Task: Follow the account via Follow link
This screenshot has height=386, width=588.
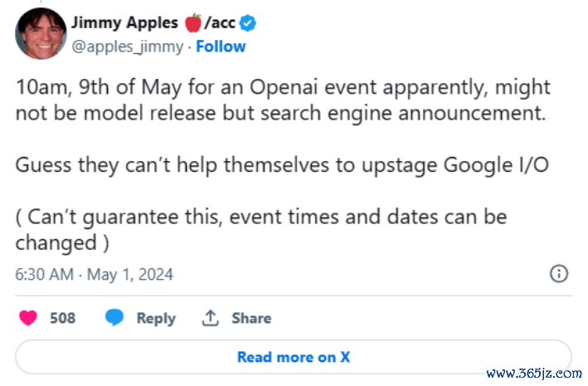Action: 219,46
